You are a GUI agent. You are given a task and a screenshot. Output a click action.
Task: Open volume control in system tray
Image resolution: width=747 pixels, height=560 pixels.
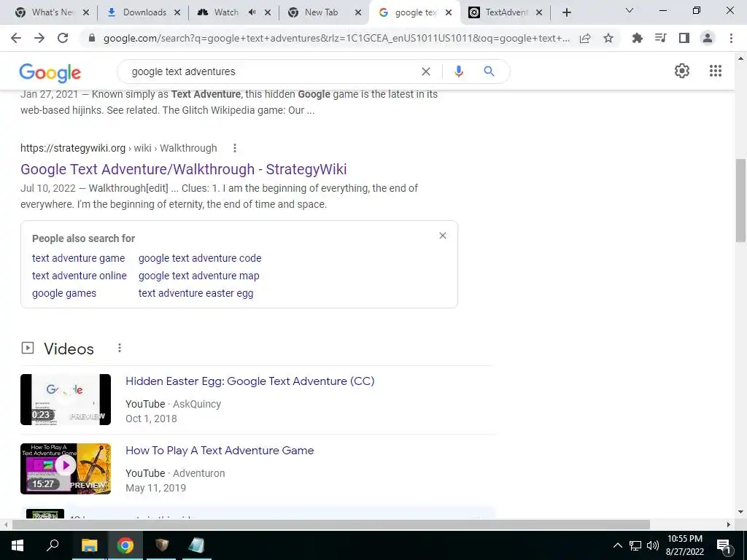653,545
